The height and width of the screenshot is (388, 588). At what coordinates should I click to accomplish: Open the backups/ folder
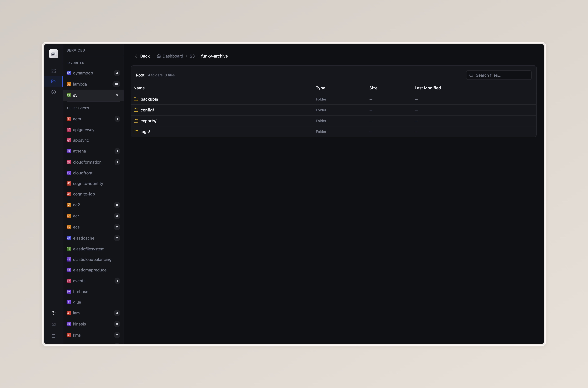click(x=149, y=99)
